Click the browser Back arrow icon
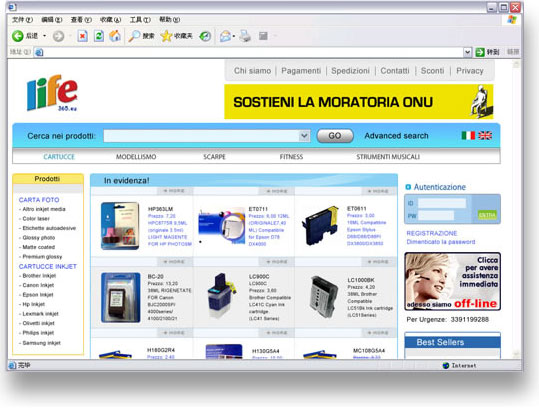 tap(18, 36)
